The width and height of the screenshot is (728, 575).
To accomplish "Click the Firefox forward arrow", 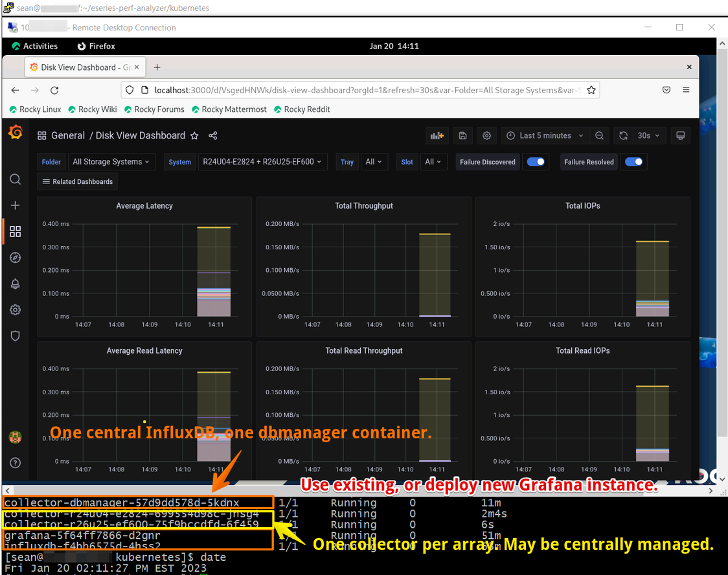I will point(35,90).
